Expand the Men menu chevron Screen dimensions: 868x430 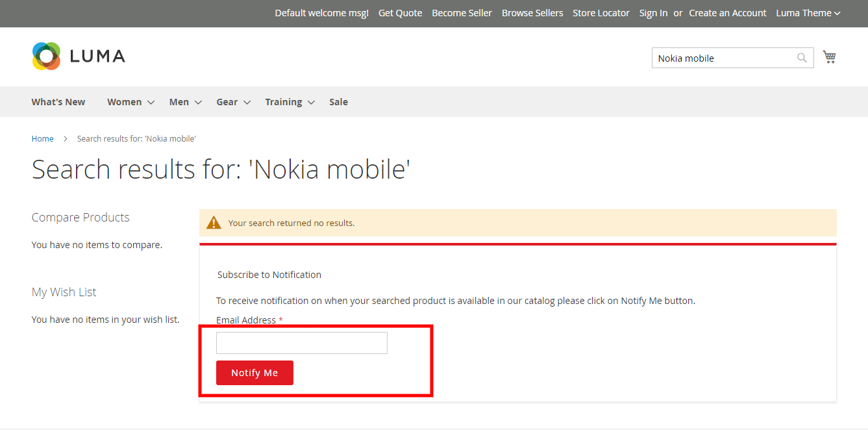[198, 102]
